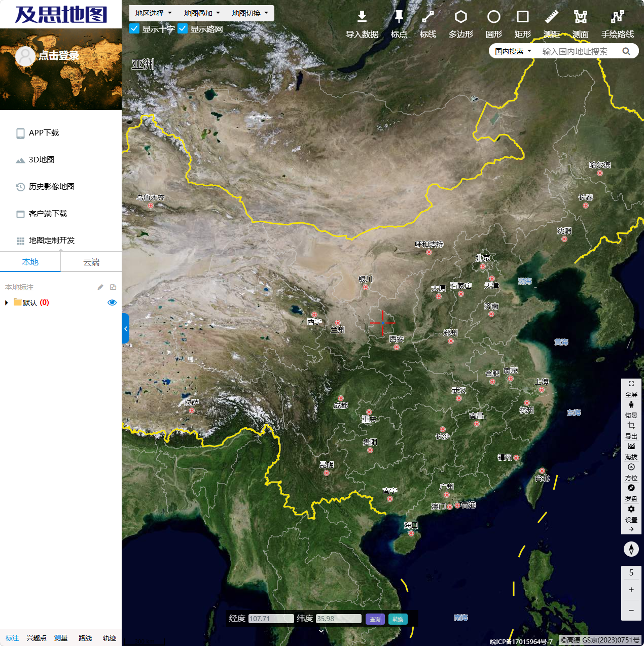Image resolution: width=644 pixels, height=646 pixels.
Task: Uncheck the show crosshair (显示十字) checkbox
Action: [134, 28]
